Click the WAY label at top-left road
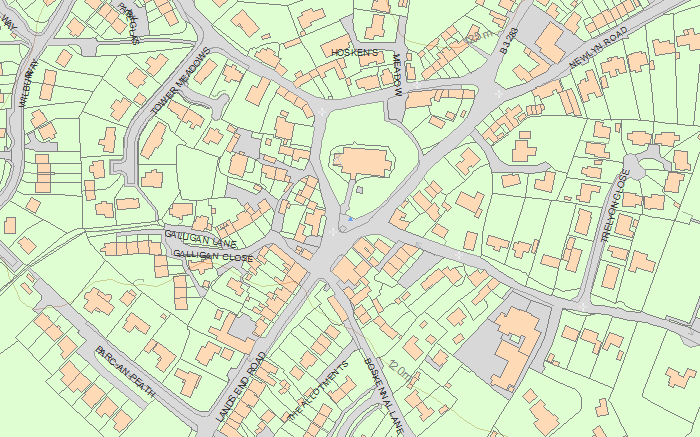The image size is (700, 437). pos(8,22)
